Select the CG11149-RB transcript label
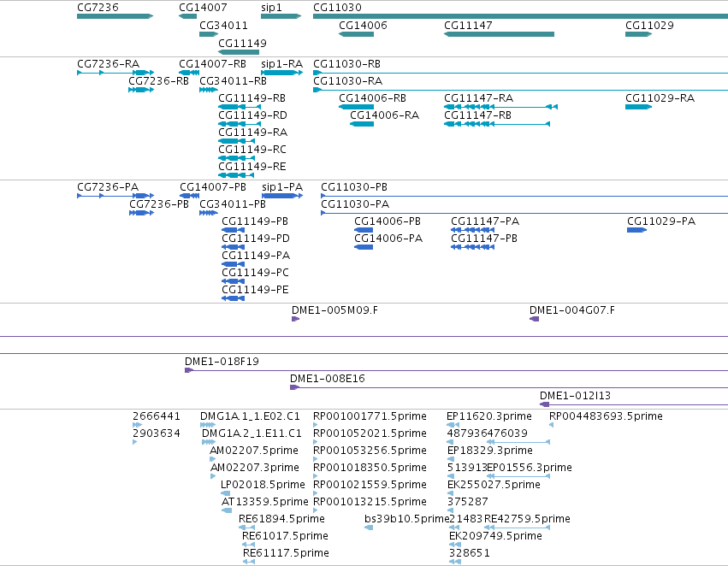The height and width of the screenshot is (566, 728). (252, 98)
